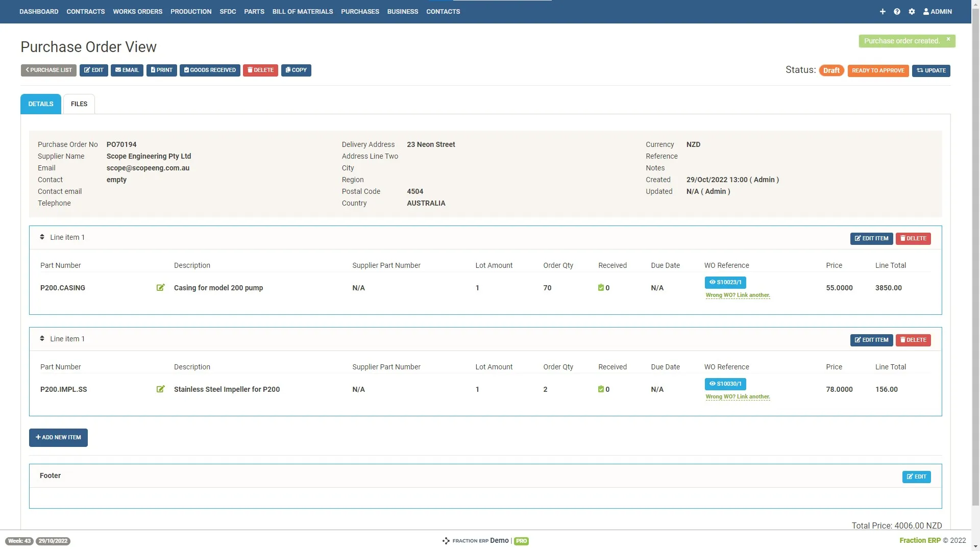Click Wrong WO Link another for P200.CASING

point(738,295)
